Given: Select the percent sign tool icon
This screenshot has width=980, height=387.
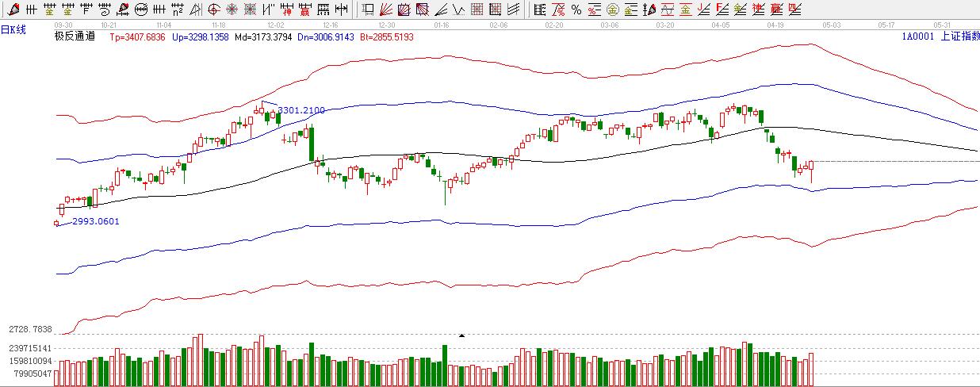Looking at the screenshot, I should [x=576, y=10].
